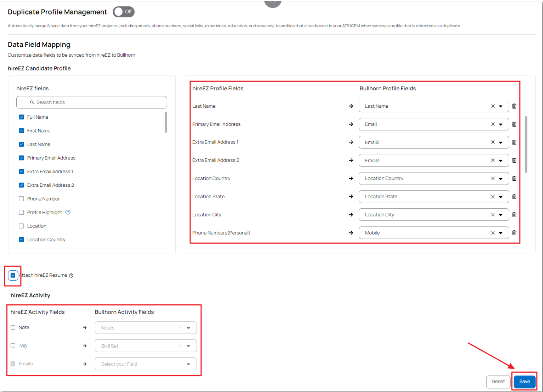Uncheck Attach hireEZ Resume checkbox
Screen dimensions: 543x392
[13, 275]
